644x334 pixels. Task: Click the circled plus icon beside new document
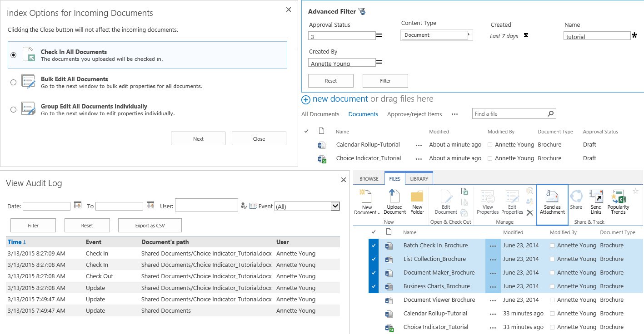[x=306, y=99]
